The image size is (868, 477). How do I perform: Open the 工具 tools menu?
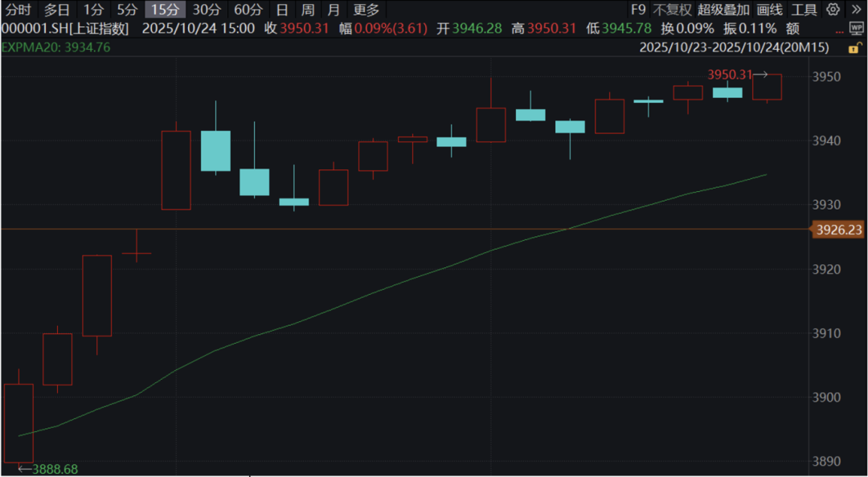(804, 10)
